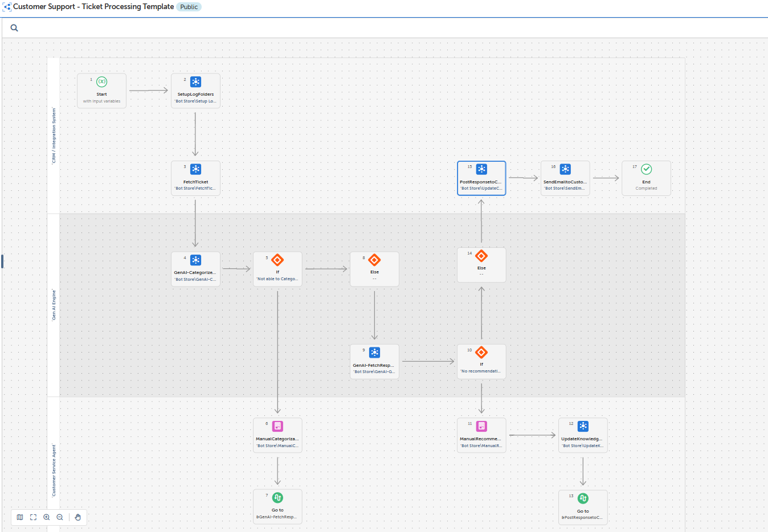Select the SetupLogFolders node
This screenshot has height=532, width=768.
click(x=195, y=91)
